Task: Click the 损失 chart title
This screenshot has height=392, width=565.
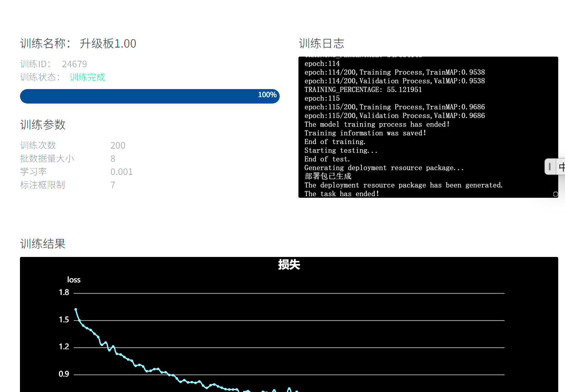Action: 289,265
